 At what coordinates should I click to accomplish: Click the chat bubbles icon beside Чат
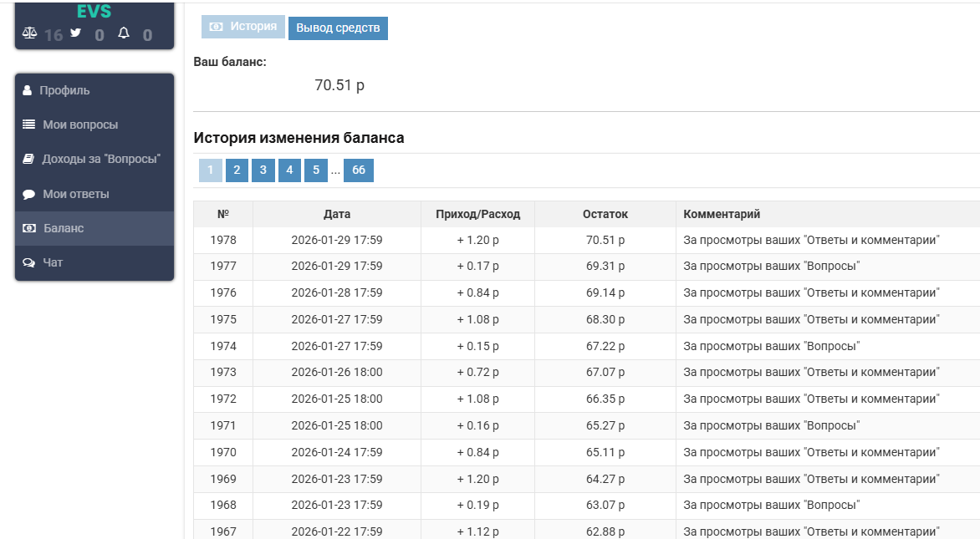click(28, 263)
